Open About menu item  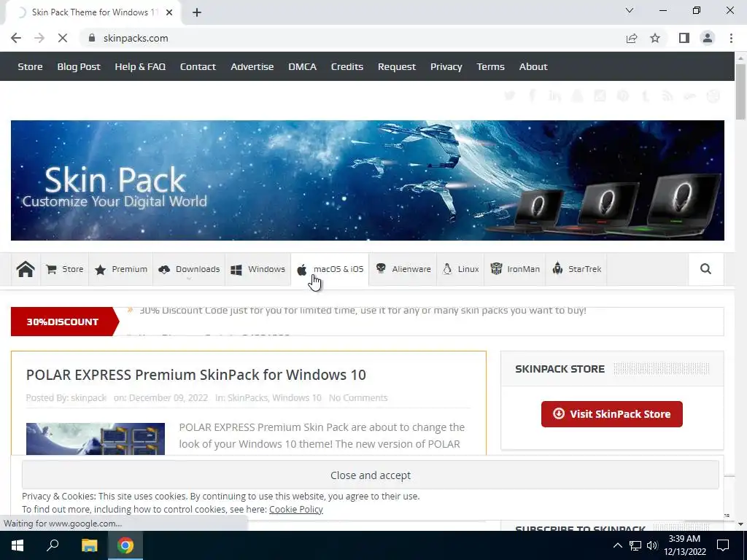533,66
